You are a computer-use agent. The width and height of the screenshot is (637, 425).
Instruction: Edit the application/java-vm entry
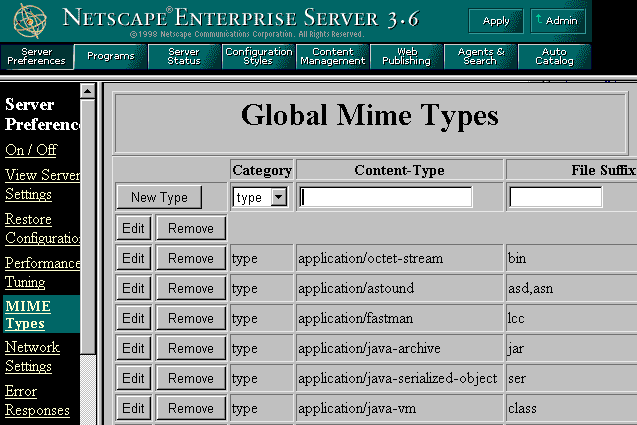click(x=133, y=409)
